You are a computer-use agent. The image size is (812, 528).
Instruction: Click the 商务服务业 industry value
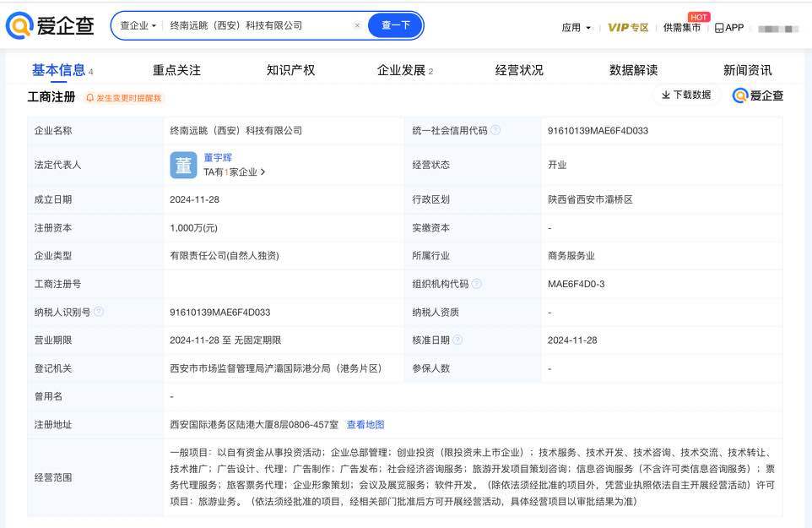[x=571, y=255]
